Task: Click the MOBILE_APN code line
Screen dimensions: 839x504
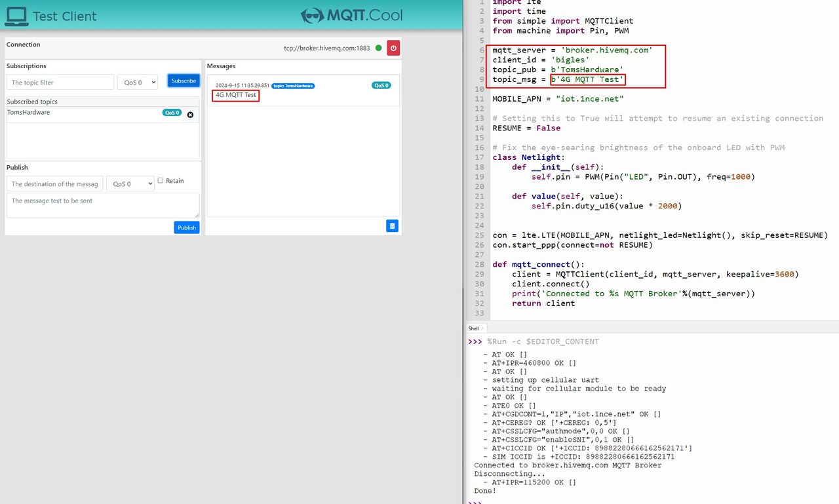Action: point(558,99)
